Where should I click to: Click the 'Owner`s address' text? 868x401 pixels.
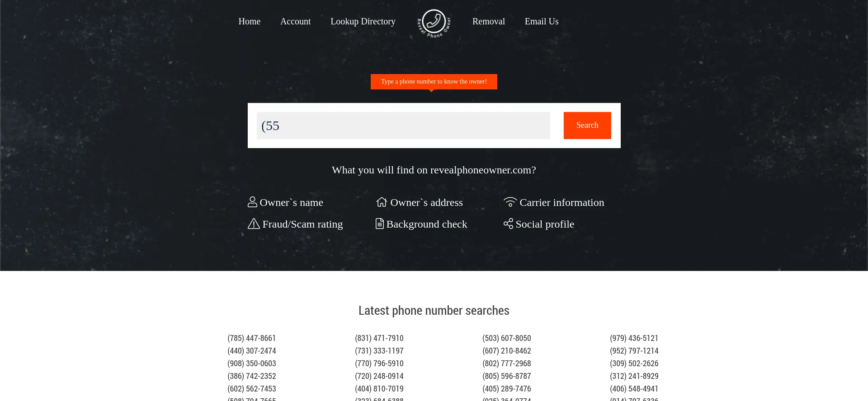click(427, 202)
